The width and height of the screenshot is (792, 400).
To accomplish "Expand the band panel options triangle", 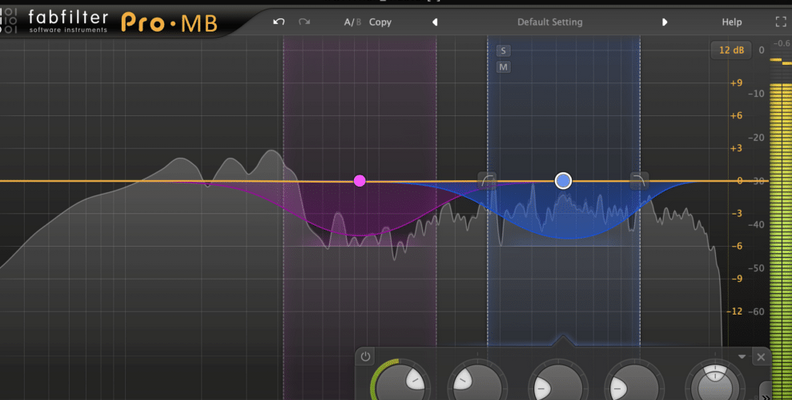I will 742,357.
